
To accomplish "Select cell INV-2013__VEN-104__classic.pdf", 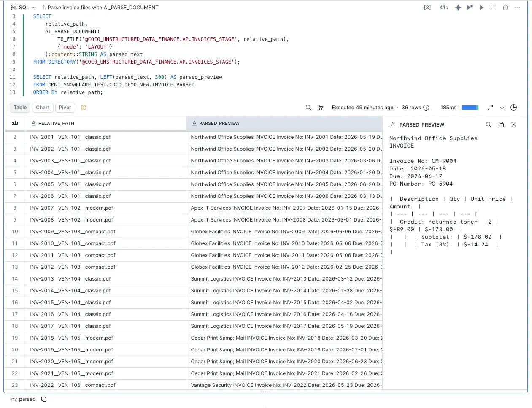I will (105, 279).
